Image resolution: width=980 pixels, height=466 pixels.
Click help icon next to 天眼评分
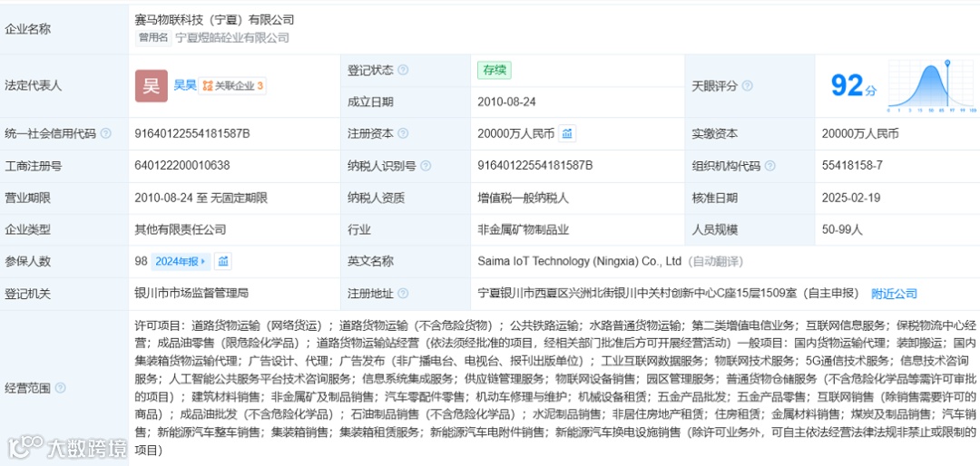[747, 86]
